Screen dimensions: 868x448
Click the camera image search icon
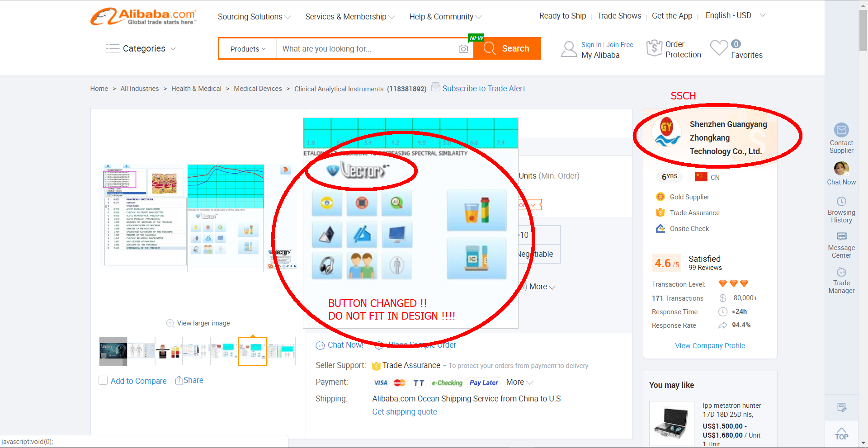[463, 49]
